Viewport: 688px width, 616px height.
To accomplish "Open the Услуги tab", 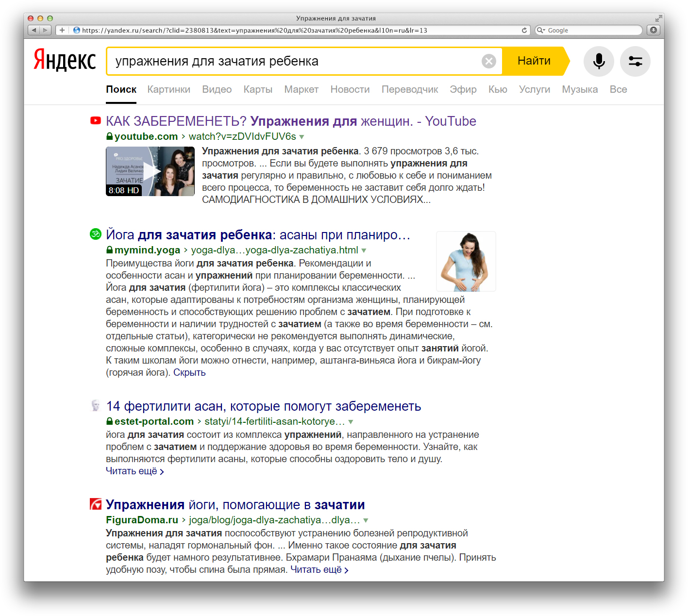I will coord(535,89).
